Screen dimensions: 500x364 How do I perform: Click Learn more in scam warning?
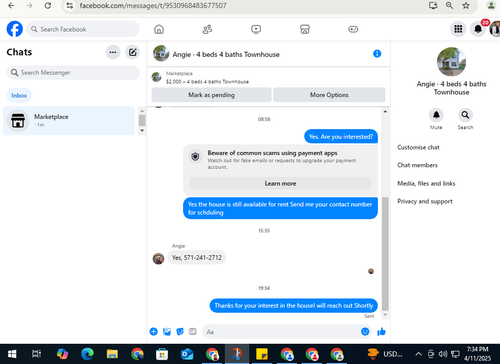coord(280,184)
